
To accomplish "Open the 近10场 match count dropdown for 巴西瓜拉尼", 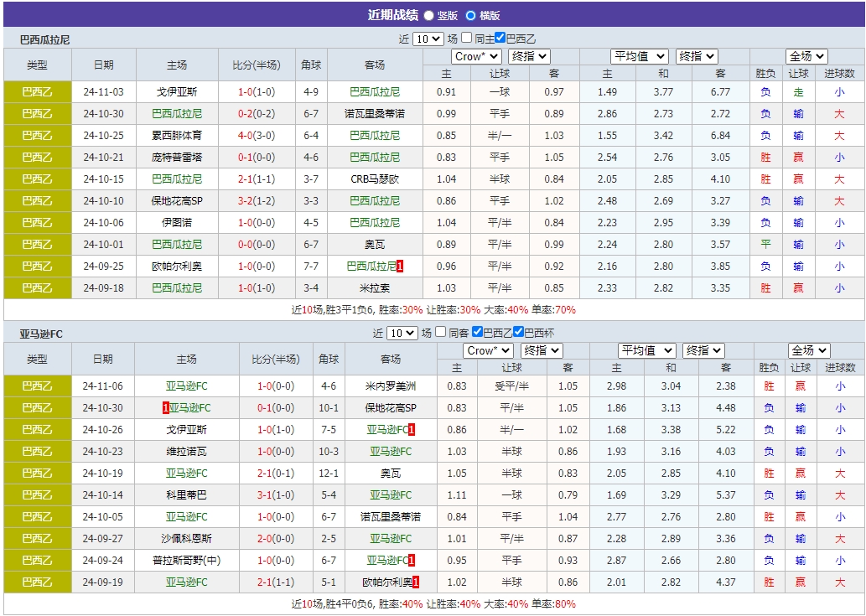I will (428, 38).
